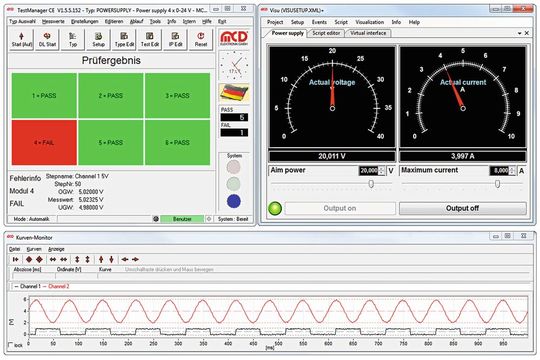Viewport: 540px width, 360px height.
Task: Click the MCD logo in TestManager
Action: (x=234, y=38)
